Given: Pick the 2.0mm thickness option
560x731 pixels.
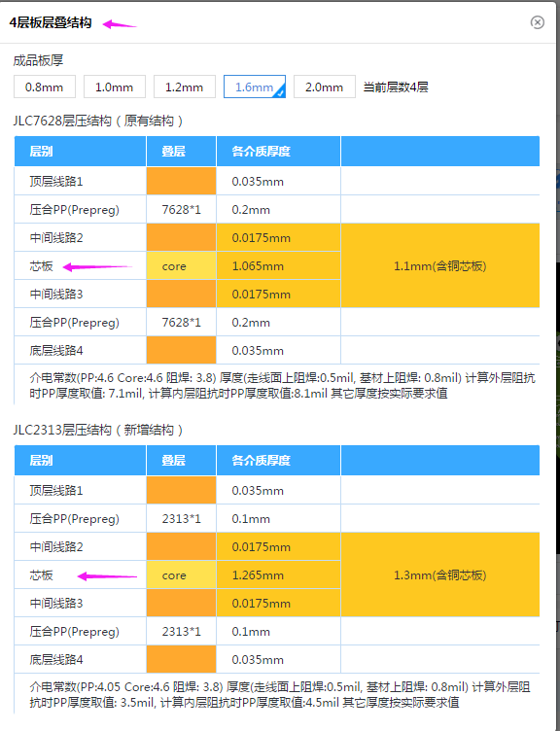Looking at the screenshot, I should pyautogui.click(x=325, y=87).
